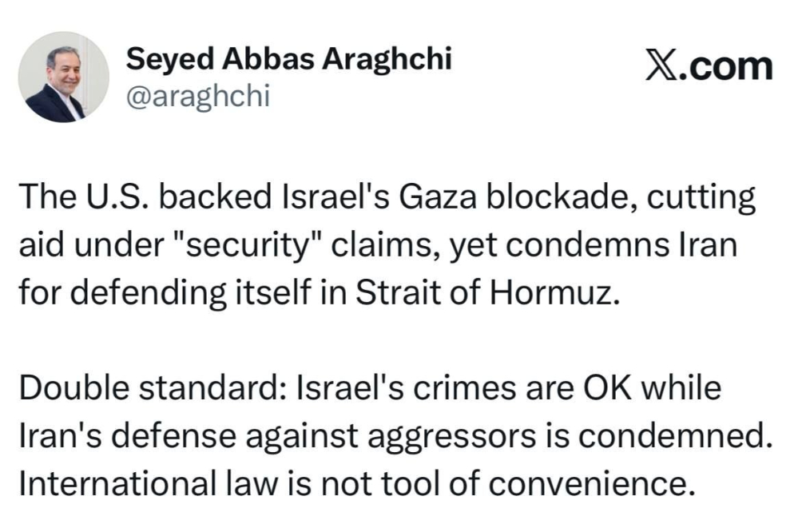Open the @araghchi handle link
The width and height of the screenshot is (798, 532).
pyautogui.click(x=198, y=97)
